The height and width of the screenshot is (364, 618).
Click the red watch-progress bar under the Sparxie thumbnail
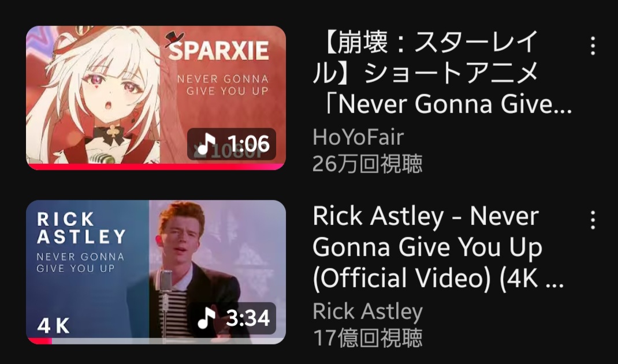point(156,167)
